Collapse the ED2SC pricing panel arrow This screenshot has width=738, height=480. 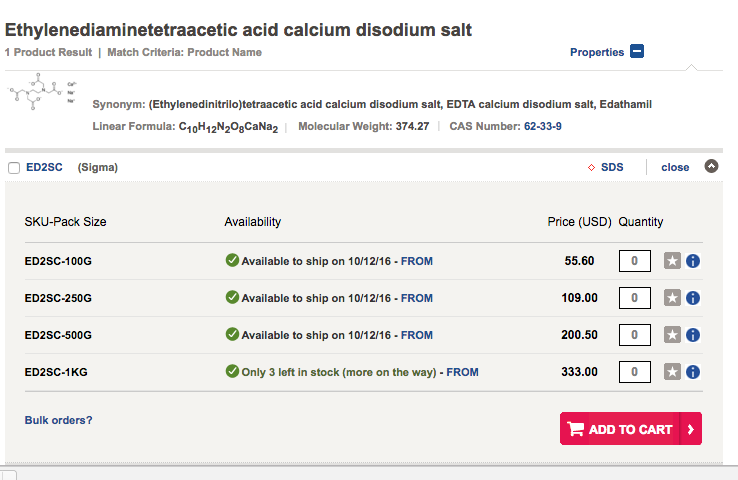[711, 167]
